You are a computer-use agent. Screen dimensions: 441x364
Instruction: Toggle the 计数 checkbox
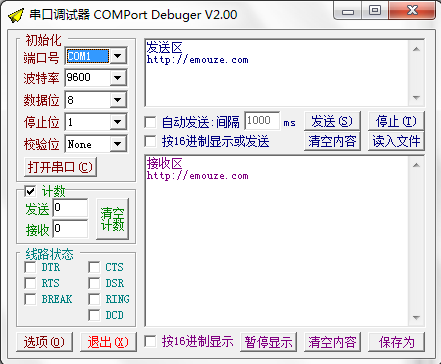[30, 192]
